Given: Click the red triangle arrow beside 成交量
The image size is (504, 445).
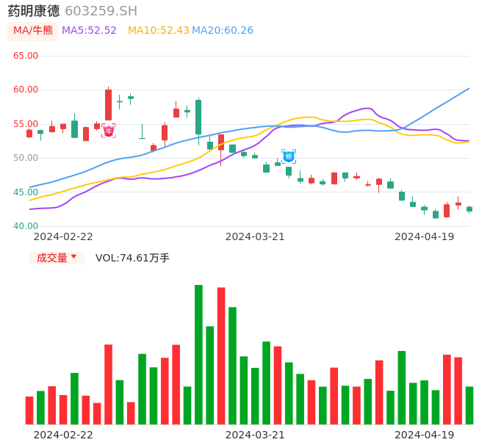Looking at the screenshot, I should point(73,258).
